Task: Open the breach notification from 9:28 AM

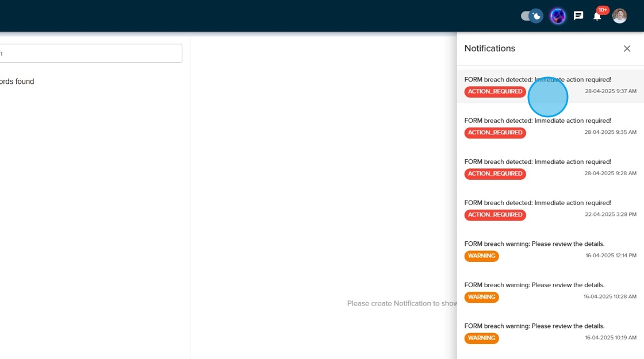Action: 538,162
